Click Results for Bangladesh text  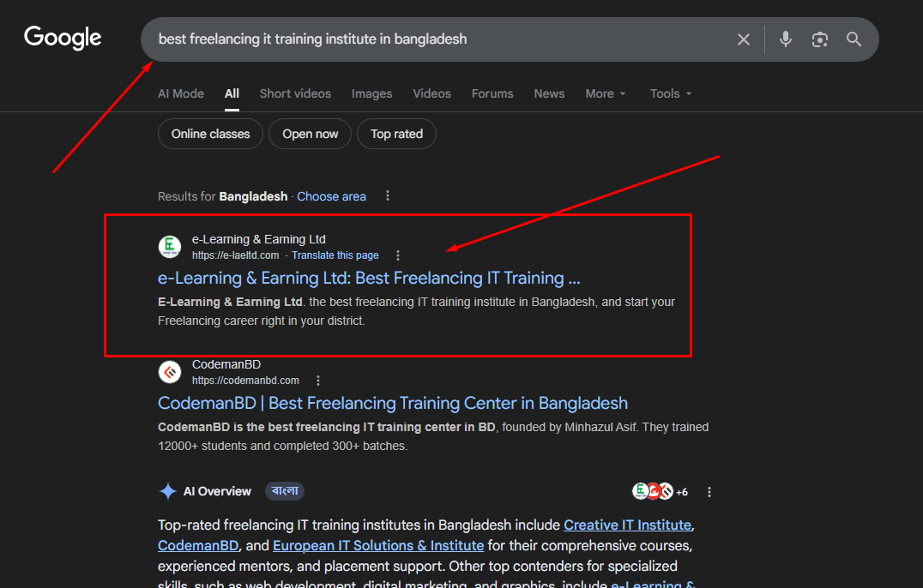coord(222,196)
